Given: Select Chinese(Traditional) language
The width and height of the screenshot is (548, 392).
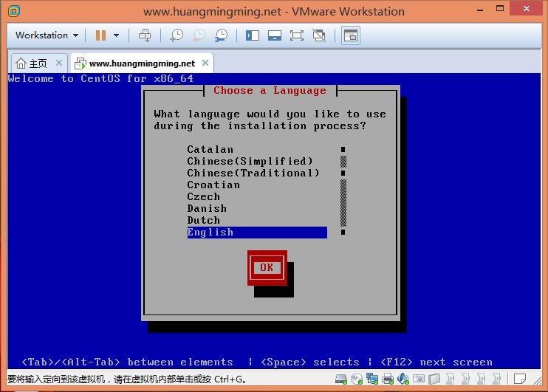Looking at the screenshot, I should [x=257, y=173].
